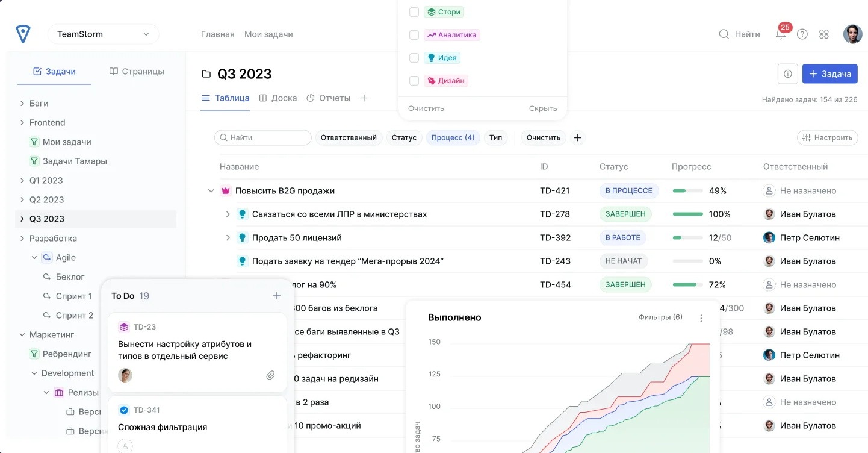The height and width of the screenshot is (453, 868).
Task: Click the Найти filter search field
Action: click(263, 137)
